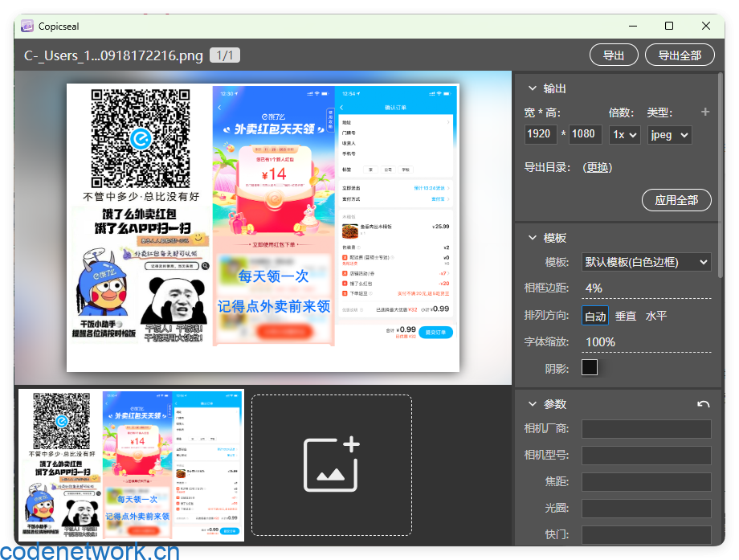Collapse the 模板 section chevron
Image resolution: width=739 pixels, height=560 pixels.
[533, 238]
